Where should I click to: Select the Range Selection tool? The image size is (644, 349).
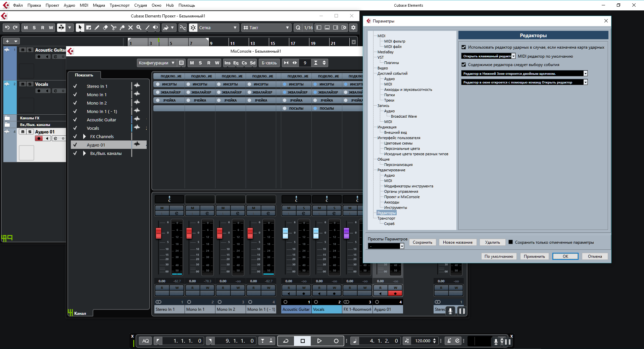click(89, 27)
